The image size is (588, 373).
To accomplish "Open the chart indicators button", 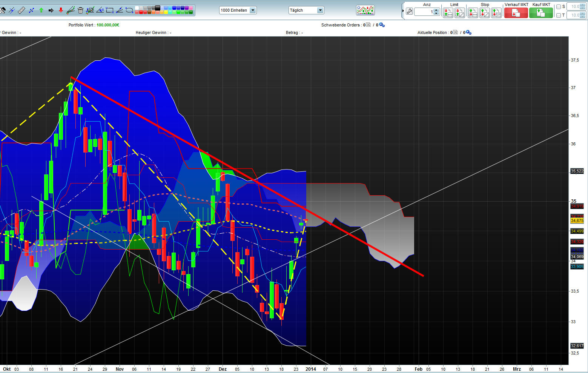I will pyautogui.click(x=365, y=10).
